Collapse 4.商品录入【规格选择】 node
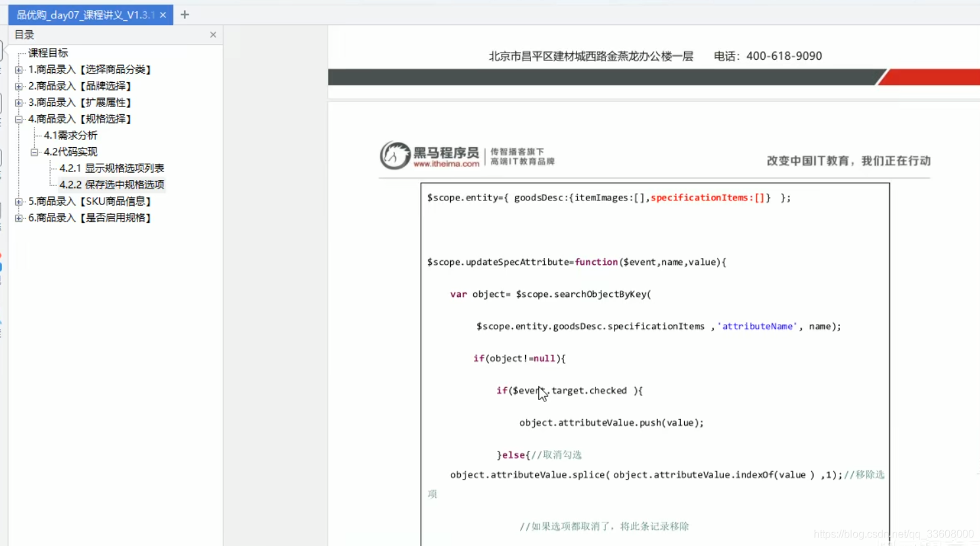 coord(19,119)
